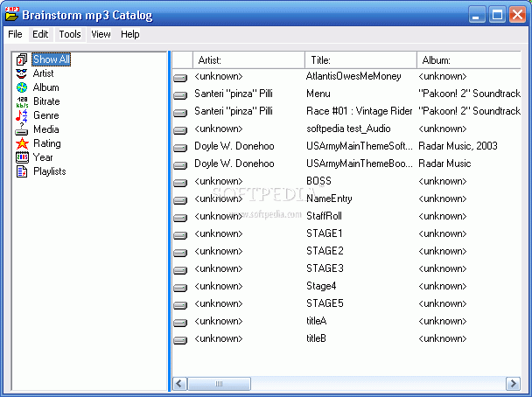The image size is (532, 397).
Task: Minimize the Brainstorm mp3 Catalog window
Action: pyautogui.click(x=477, y=15)
